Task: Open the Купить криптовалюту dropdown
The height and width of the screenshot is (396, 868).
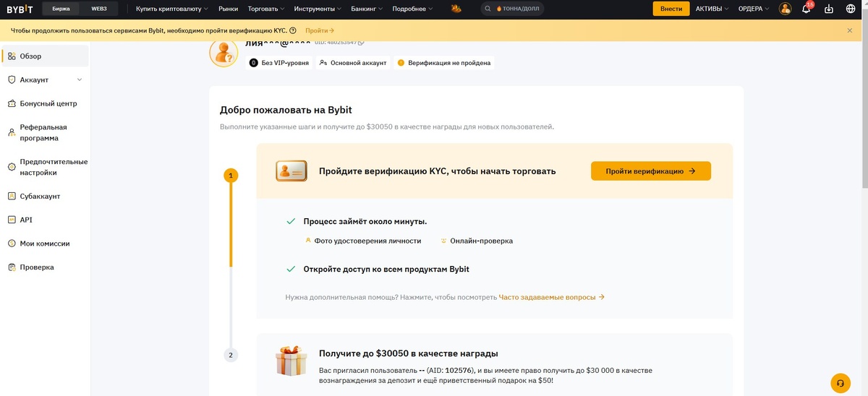Action: coord(172,9)
